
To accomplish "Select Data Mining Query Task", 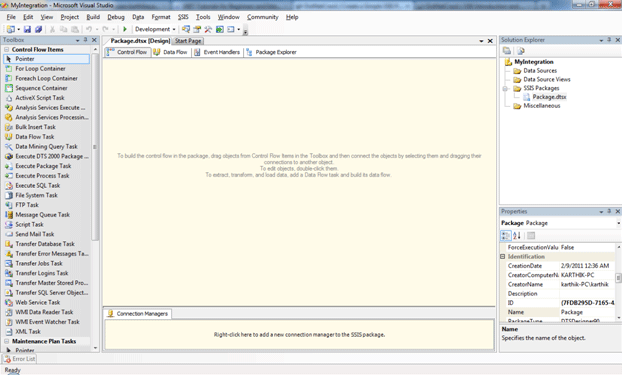I will coord(46,146).
